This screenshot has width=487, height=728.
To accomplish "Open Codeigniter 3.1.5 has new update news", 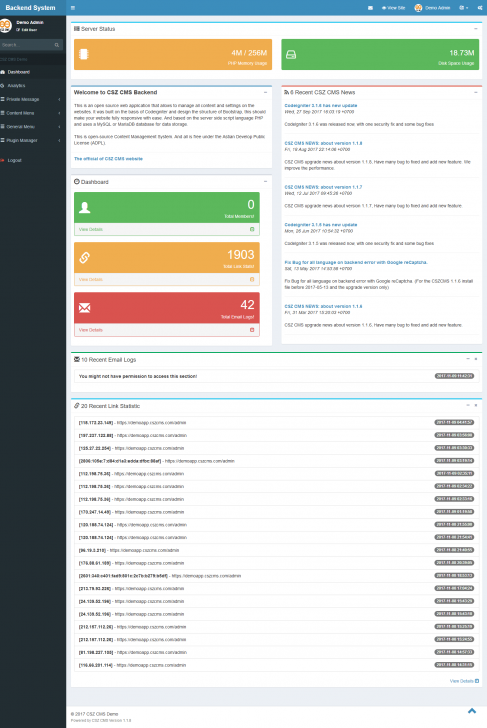I will click(321, 225).
